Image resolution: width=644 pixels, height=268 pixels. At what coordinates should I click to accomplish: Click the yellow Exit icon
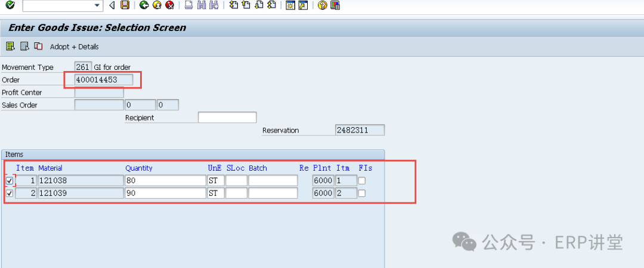[x=157, y=5]
